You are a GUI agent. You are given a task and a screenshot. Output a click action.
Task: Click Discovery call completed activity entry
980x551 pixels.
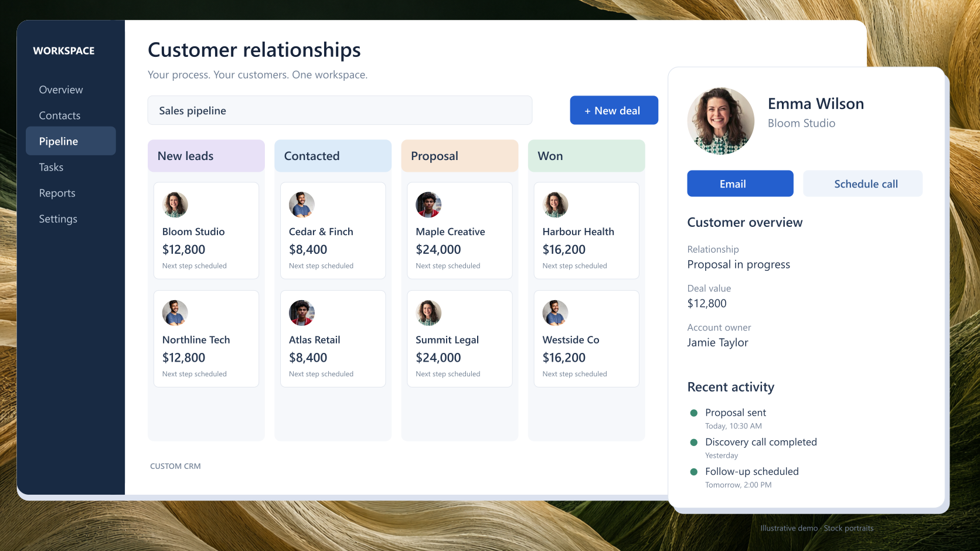tap(761, 443)
